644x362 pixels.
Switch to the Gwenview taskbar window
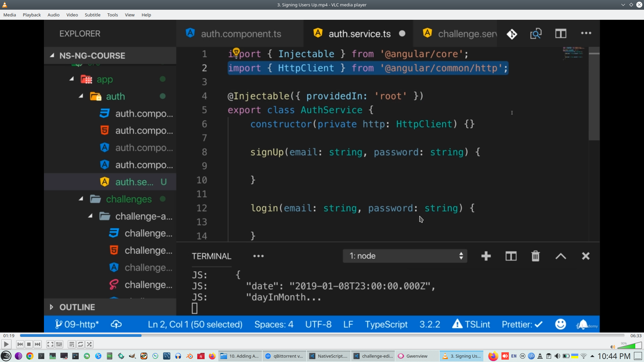point(417,356)
